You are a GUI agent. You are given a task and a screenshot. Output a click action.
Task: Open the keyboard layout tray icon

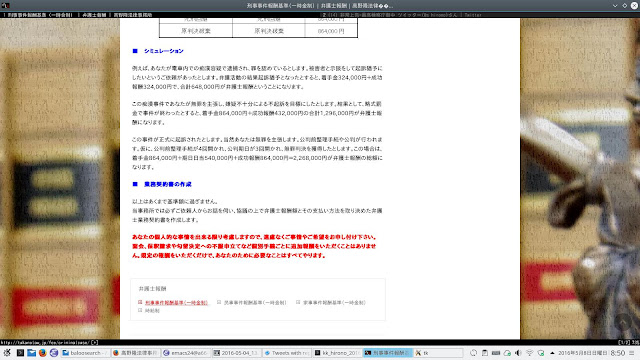[496, 353]
